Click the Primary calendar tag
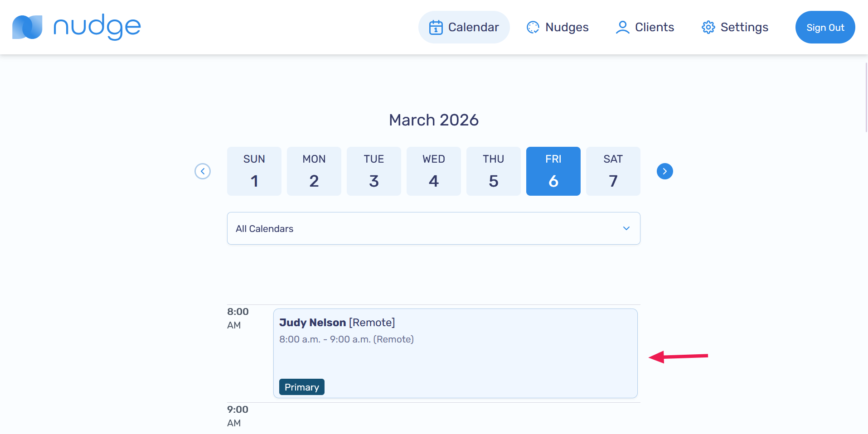This screenshot has height=434, width=868. click(x=302, y=387)
